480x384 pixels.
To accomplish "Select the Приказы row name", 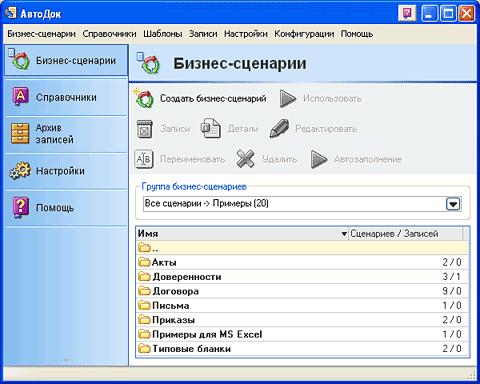I will tap(173, 320).
